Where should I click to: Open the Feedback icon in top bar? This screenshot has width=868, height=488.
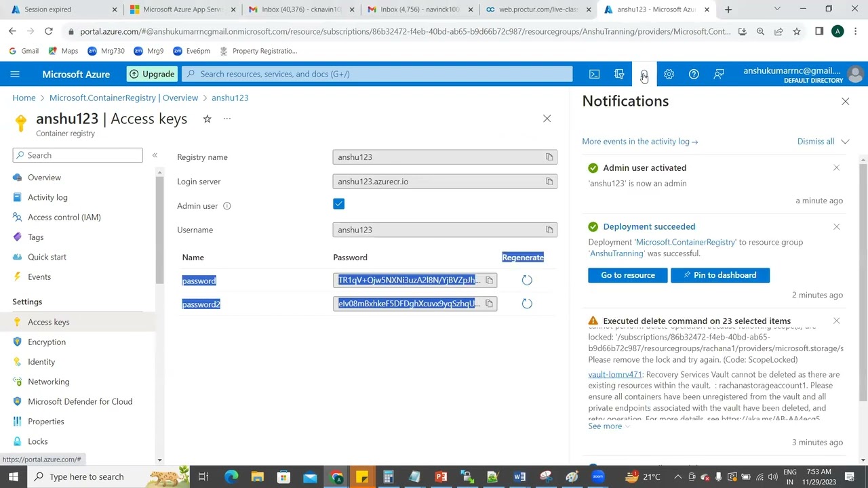click(719, 74)
